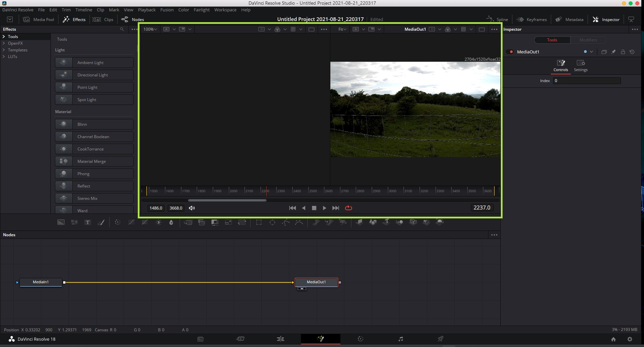
Task: Go to the Deliver page rocket icon
Action: click(441, 339)
